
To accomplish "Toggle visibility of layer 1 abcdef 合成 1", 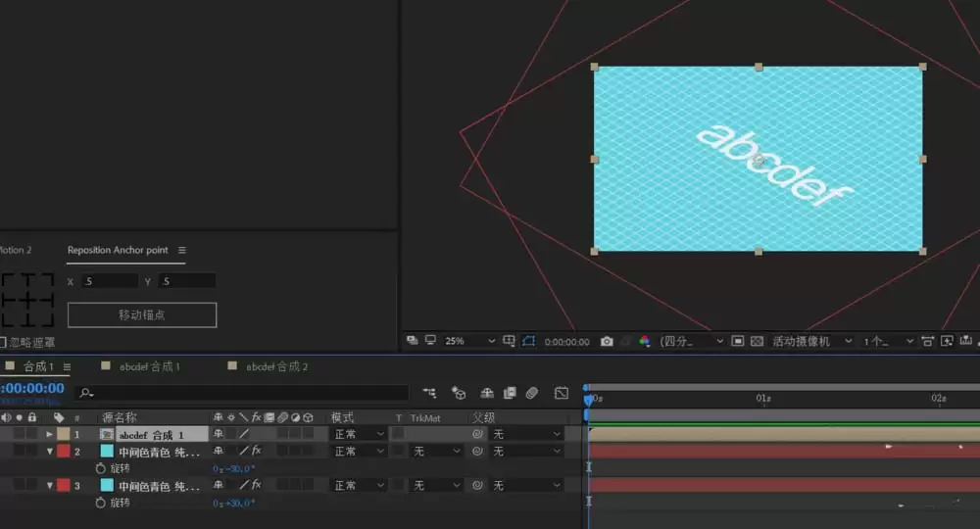I will 6,434.
